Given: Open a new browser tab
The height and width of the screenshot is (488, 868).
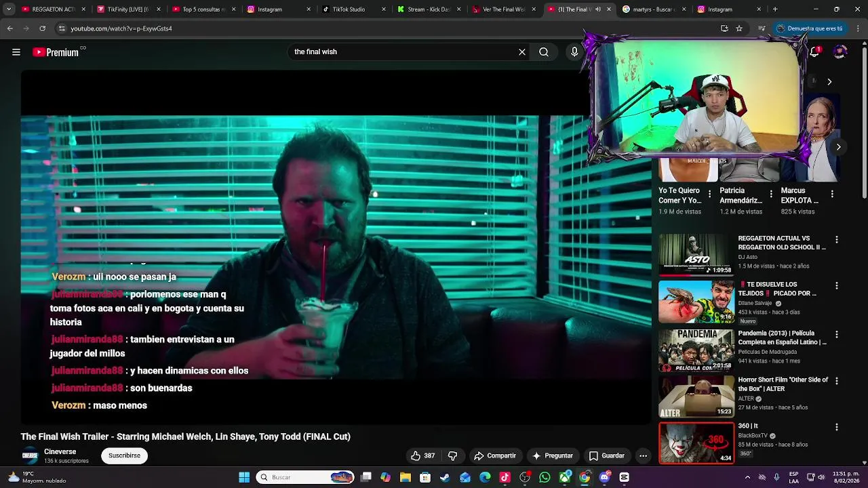Looking at the screenshot, I should coord(775,9).
